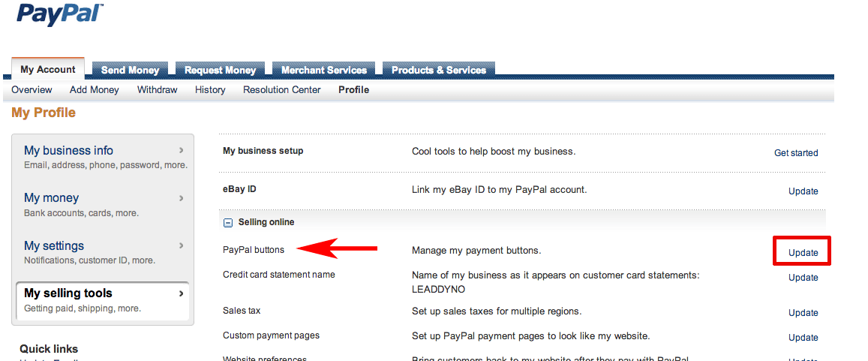The height and width of the screenshot is (361, 868).
Task: Click Get started for My business setup
Action: pyautogui.click(x=796, y=153)
